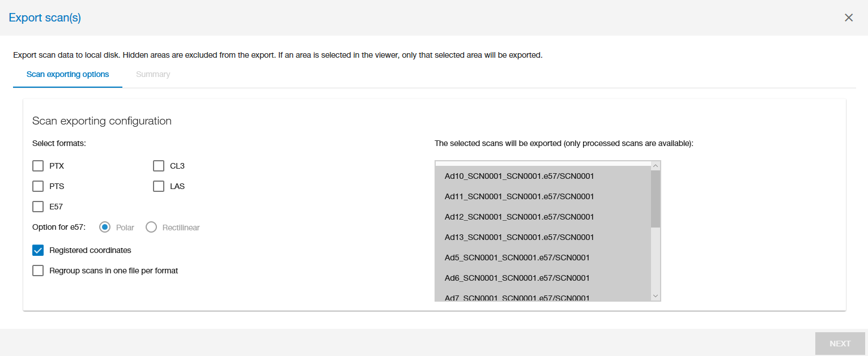Screen dimensions: 868x356
Task: Pick scan Ad12_SCN0001 from the list
Action: click(519, 217)
